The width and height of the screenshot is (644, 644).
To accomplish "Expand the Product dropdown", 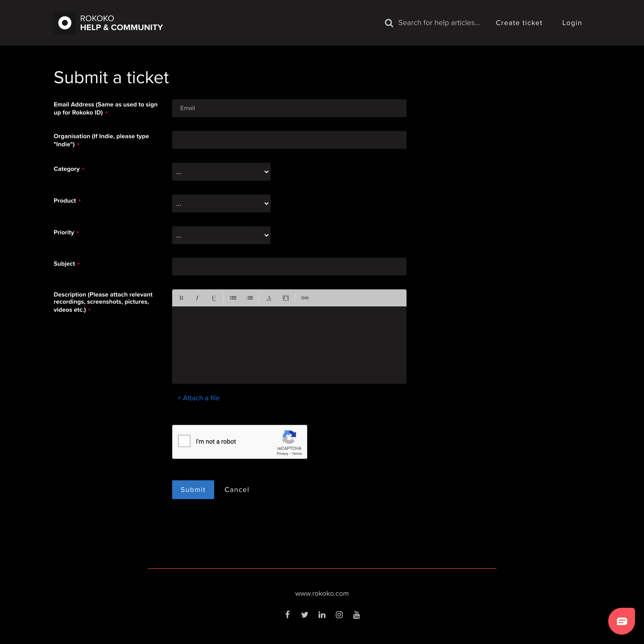I will click(221, 204).
